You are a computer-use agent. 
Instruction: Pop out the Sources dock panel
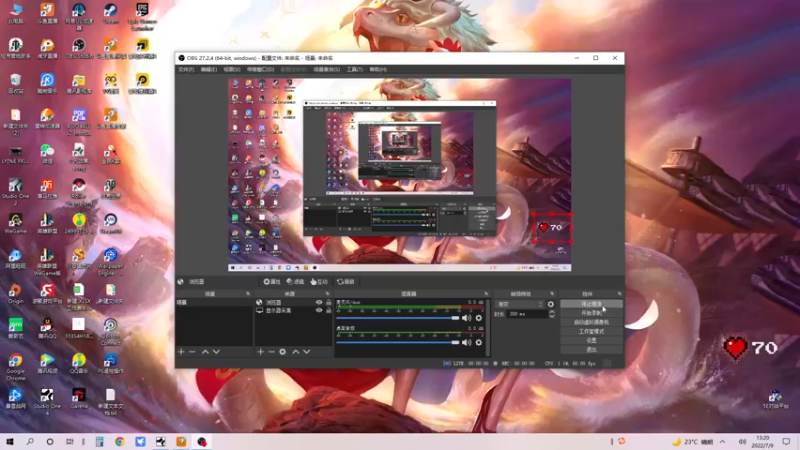point(328,294)
